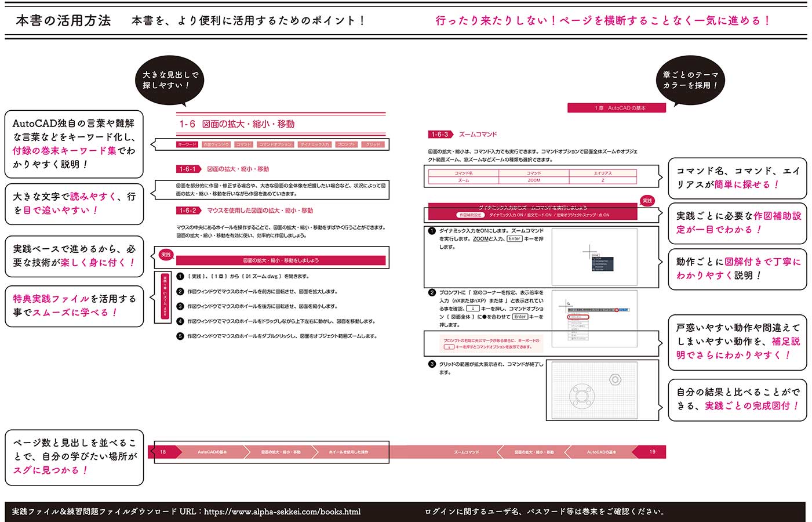Open the 1章 AutoCADの基本 chapter tab

pos(616,107)
